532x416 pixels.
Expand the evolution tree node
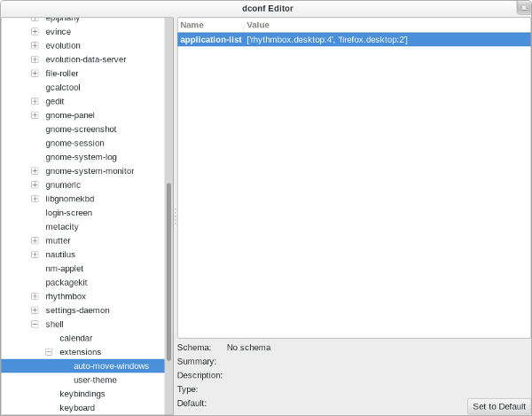(x=35, y=45)
